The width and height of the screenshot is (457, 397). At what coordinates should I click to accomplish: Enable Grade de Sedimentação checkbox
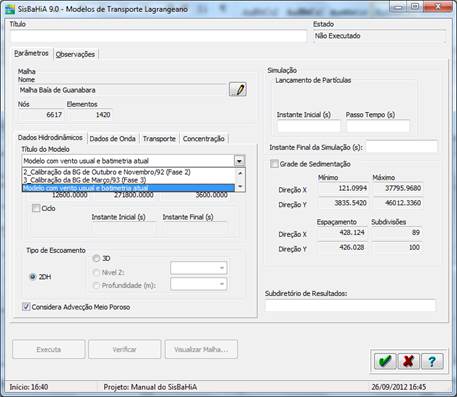coord(274,164)
